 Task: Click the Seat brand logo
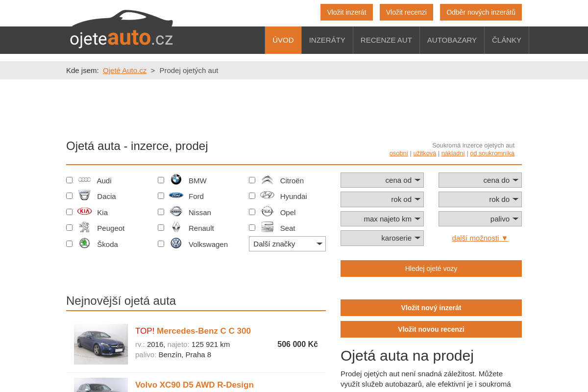coord(267,227)
